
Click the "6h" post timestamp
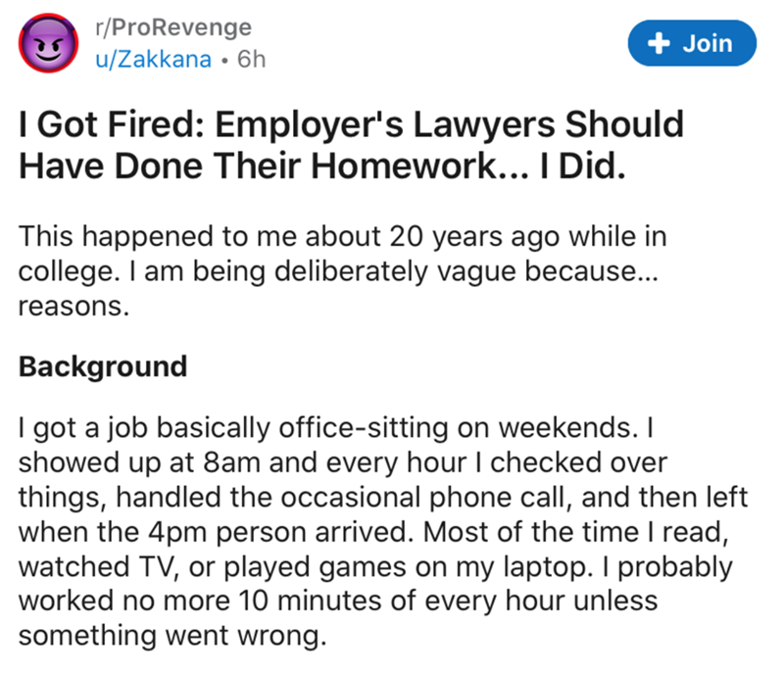(253, 59)
